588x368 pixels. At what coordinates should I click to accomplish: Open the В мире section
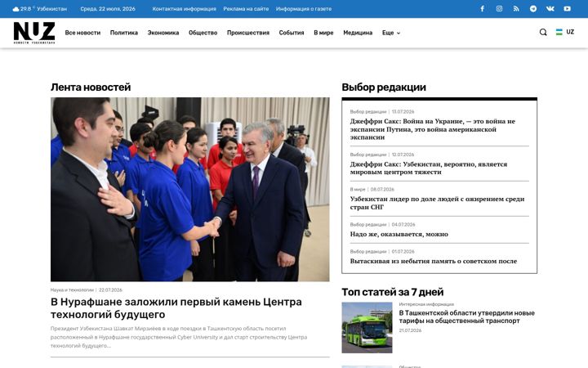[x=323, y=33]
